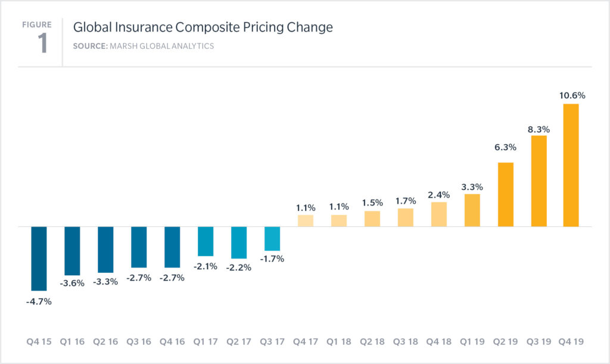Click the Q3 18 bar showing 1.7%

405,217
